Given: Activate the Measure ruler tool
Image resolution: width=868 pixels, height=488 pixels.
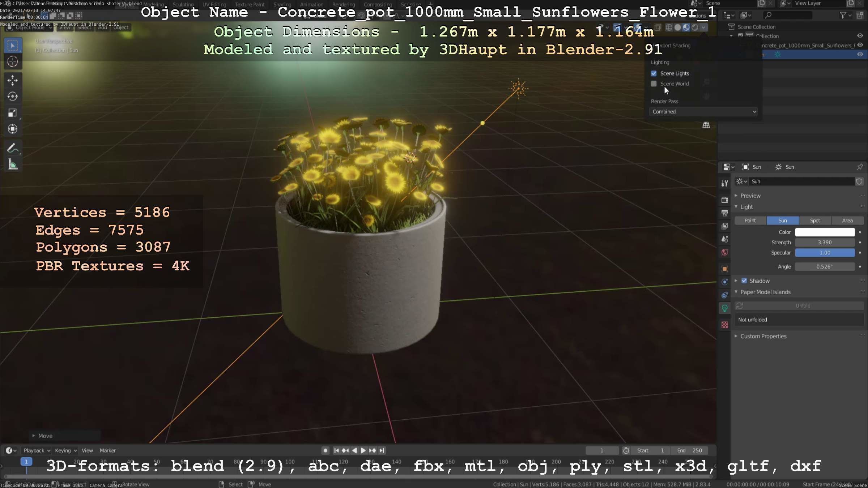Looking at the screenshot, I should (13, 164).
